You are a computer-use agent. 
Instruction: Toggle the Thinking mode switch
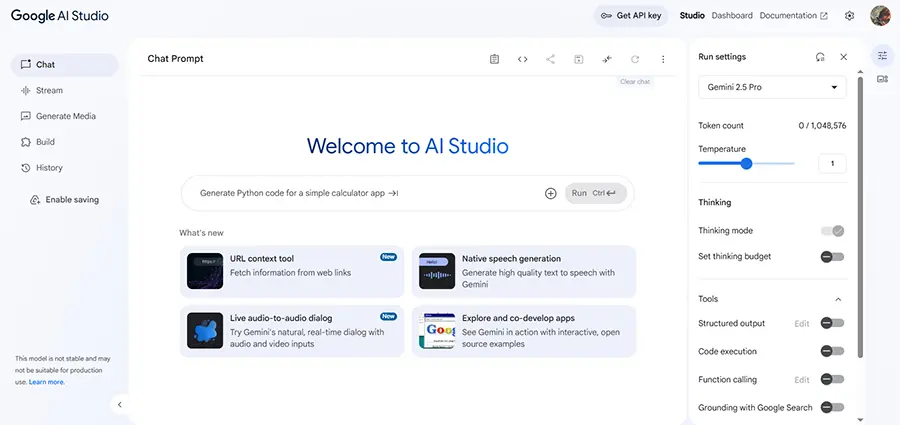coord(832,231)
